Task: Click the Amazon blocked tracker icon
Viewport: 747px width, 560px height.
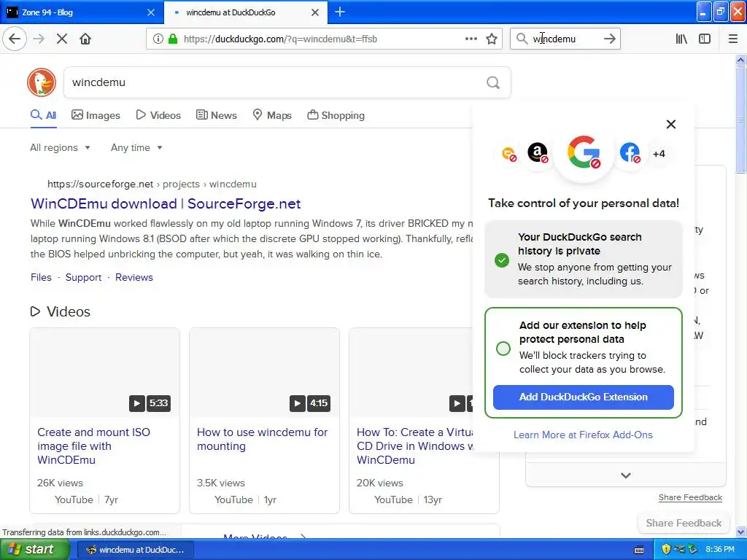Action: point(538,153)
